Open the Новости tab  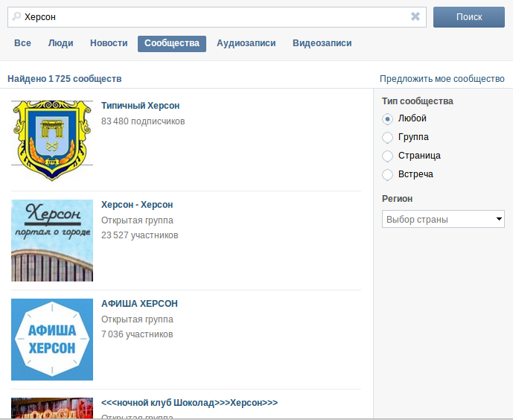pyautogui.click(x=109, y=43)
